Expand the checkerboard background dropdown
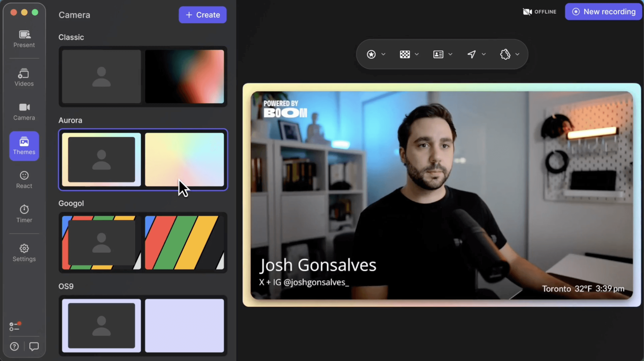The image size is (644, 361). 416,54
